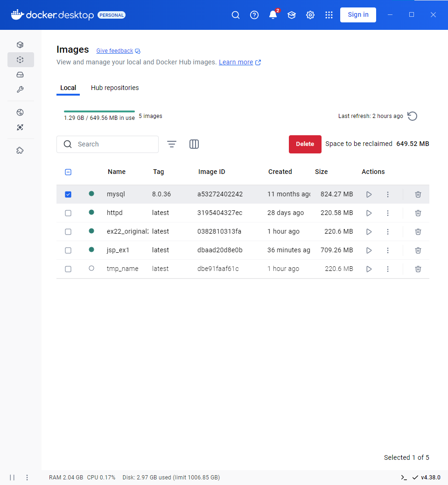Click image ID a53272402242
This screenshot has height=485, width=448.
[x=220, y=194]
